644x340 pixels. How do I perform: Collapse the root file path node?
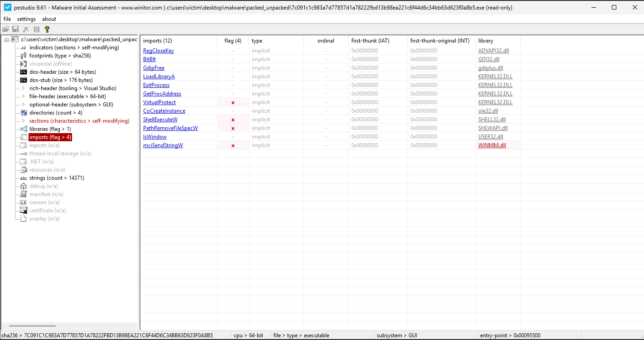pyautogui.click(x=7, y=40)
